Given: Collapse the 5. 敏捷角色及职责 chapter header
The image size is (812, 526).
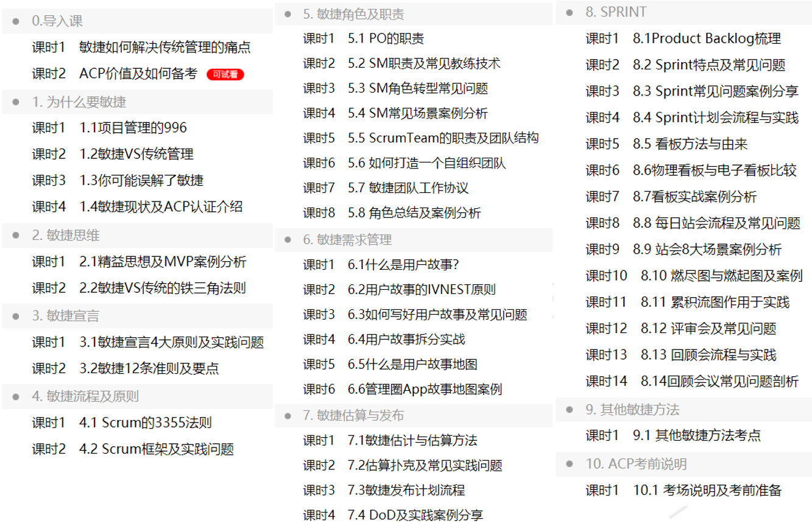Looking at the screenshot, I should coord(414,15).
